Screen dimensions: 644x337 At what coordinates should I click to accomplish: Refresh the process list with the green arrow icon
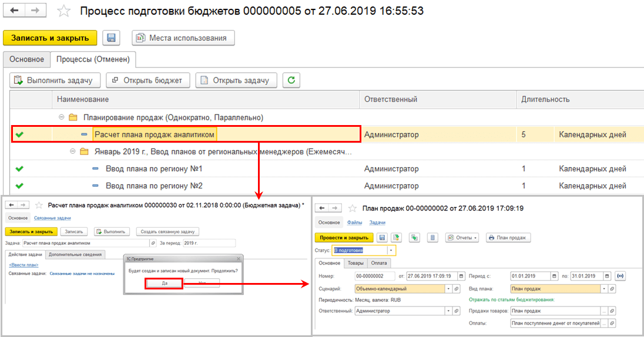click(x=291, y=80)
